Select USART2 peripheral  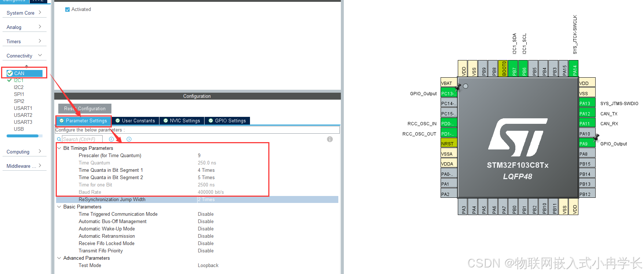click(23, 115)
